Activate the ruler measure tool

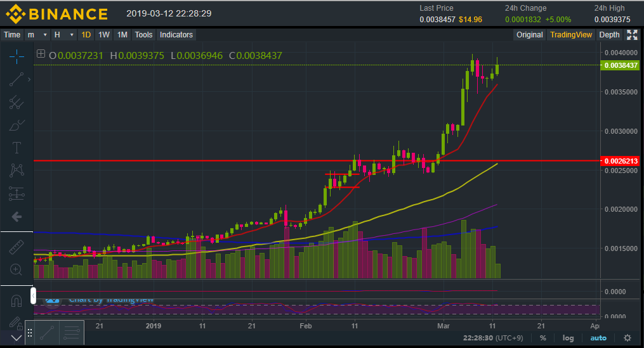tap(16, 248)
